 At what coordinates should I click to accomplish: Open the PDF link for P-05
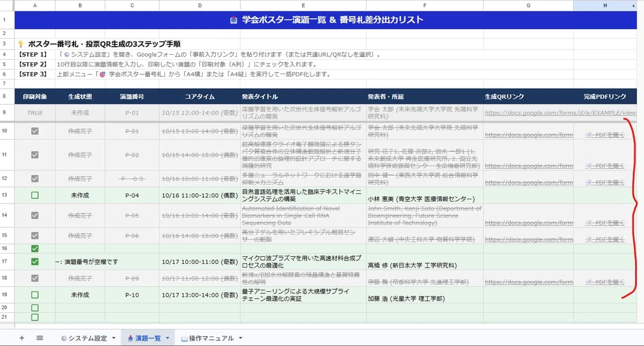point(605,222)
